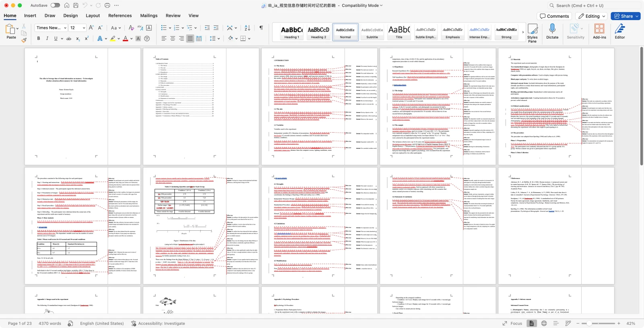Switch to Web Layout view in status bar

click(544, 323)
